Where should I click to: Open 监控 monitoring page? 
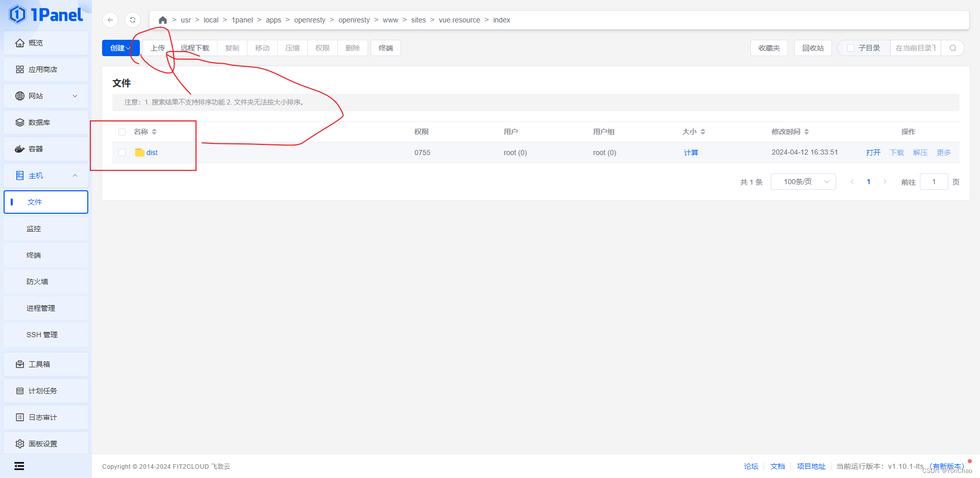click(x=46, y=229)
